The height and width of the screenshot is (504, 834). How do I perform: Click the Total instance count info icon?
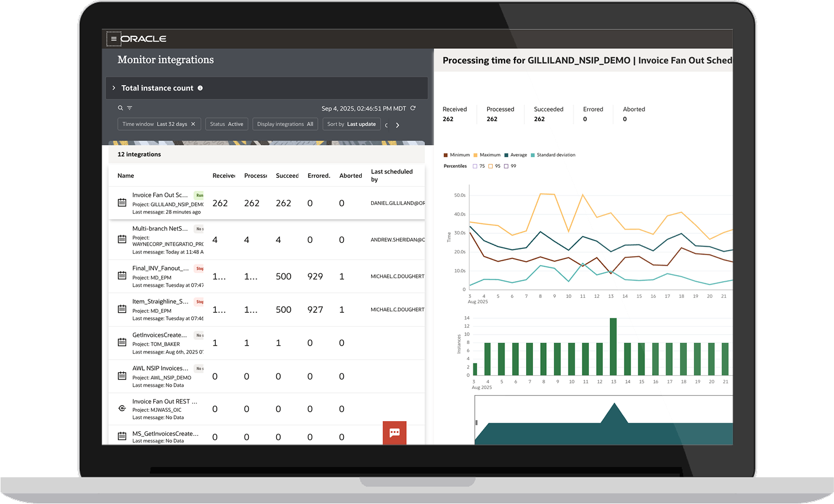click(200, 88)
